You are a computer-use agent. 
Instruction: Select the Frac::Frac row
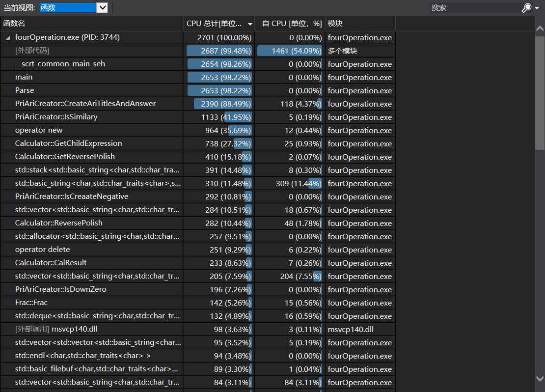pos(197,303)
